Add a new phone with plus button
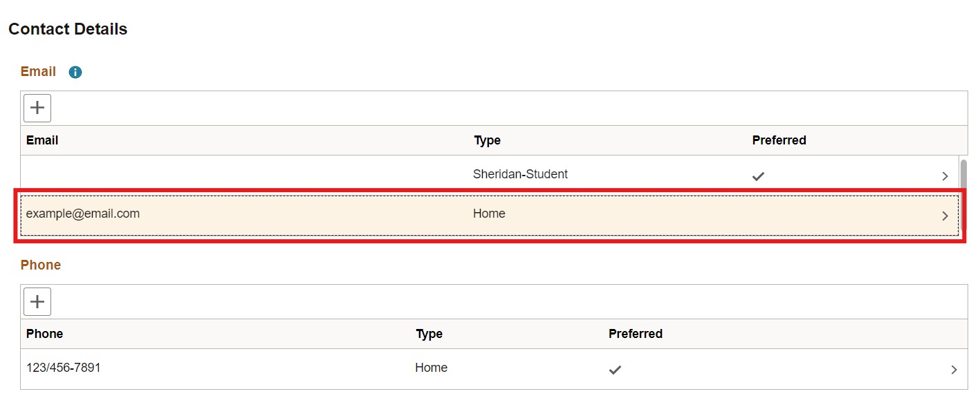The width and height of the screenshot is (980, 405). [x=37, y=301]
